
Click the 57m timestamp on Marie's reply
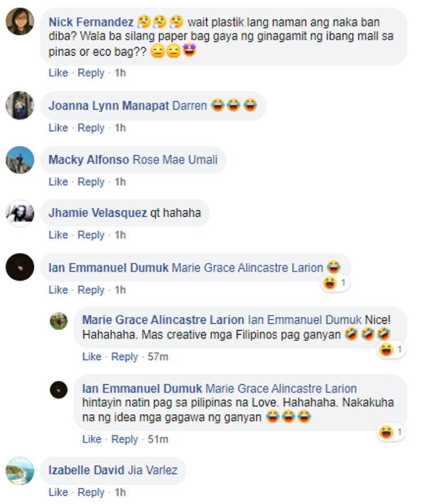point(158,357)
